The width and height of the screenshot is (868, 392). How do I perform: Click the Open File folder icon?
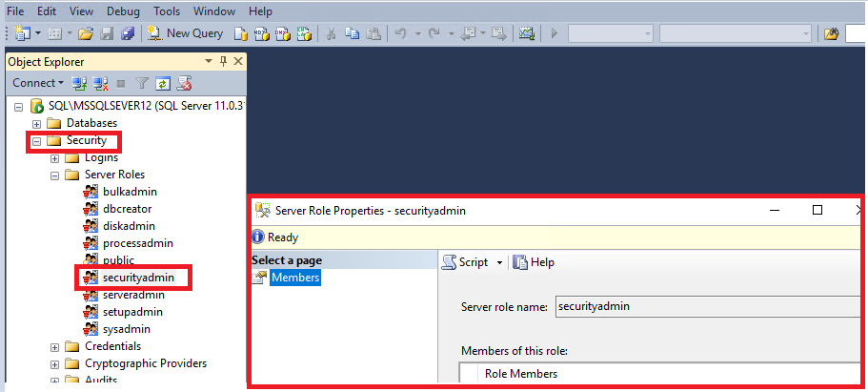85,33
